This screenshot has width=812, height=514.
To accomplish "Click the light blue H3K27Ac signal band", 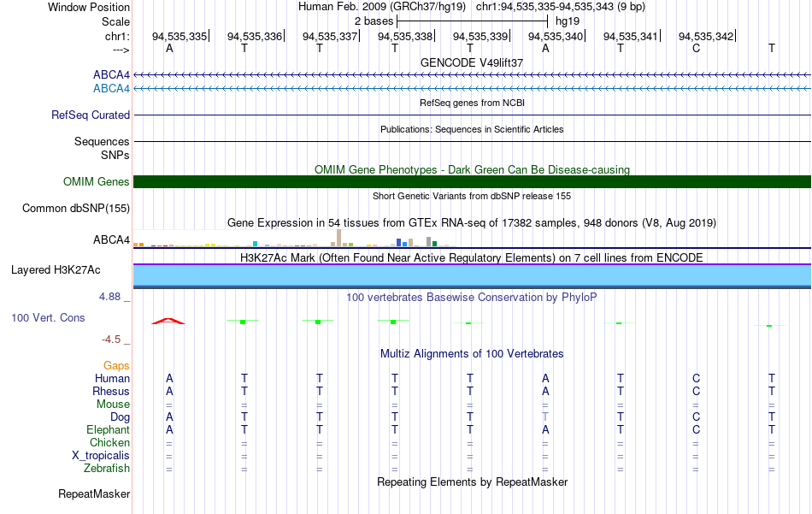I will coord(472,275).
